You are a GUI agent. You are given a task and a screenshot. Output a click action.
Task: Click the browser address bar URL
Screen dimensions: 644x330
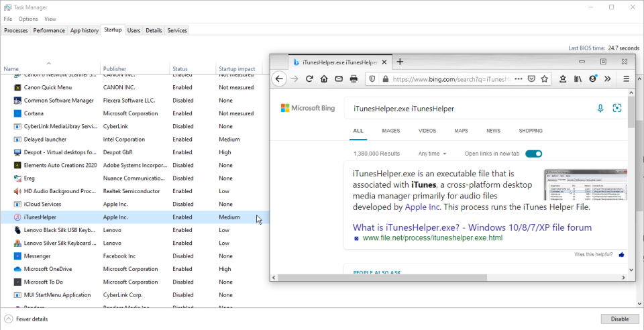point(451,78)
